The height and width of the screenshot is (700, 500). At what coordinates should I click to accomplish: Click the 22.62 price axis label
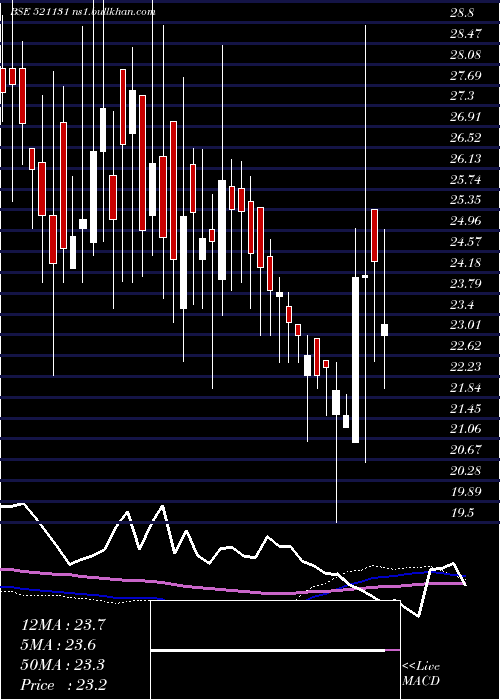pos(465,346)
